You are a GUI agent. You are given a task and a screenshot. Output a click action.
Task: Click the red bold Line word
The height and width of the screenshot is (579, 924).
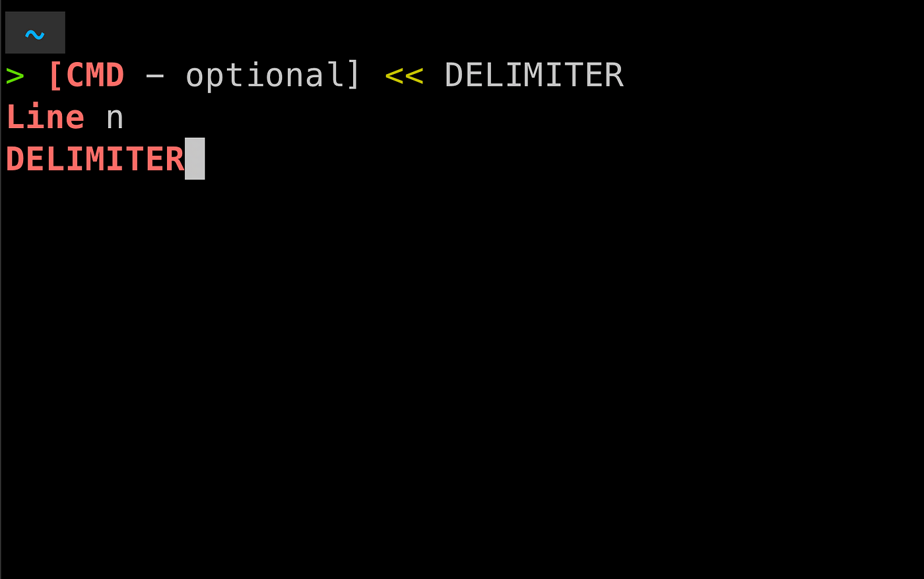coord(46,118)
